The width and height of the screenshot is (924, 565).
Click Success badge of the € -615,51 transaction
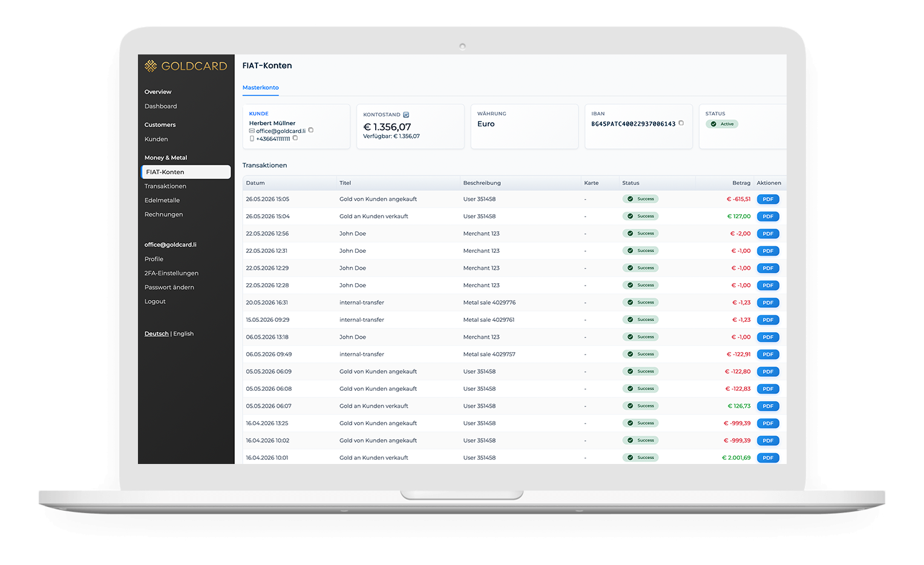(x=640, y=199)
